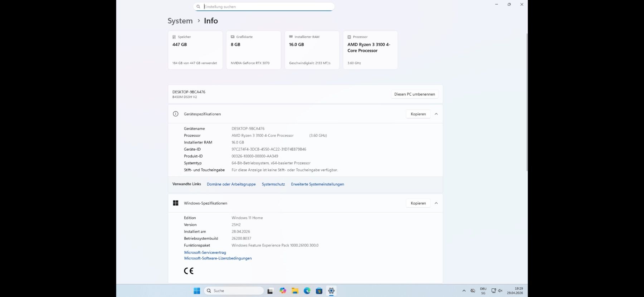The image size is (644, 297).
Task: Click the B450M DS3H V2 model text
Action: click(185, 97)
